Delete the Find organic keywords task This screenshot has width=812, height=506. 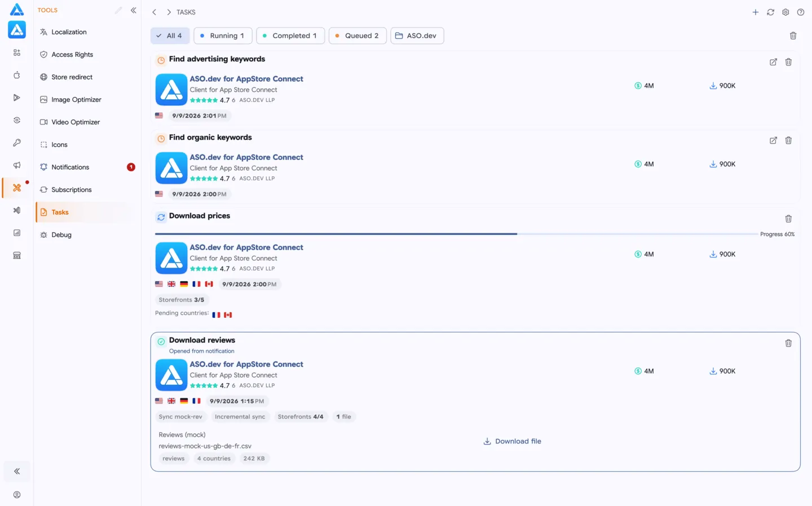click(x=788, y=140)
